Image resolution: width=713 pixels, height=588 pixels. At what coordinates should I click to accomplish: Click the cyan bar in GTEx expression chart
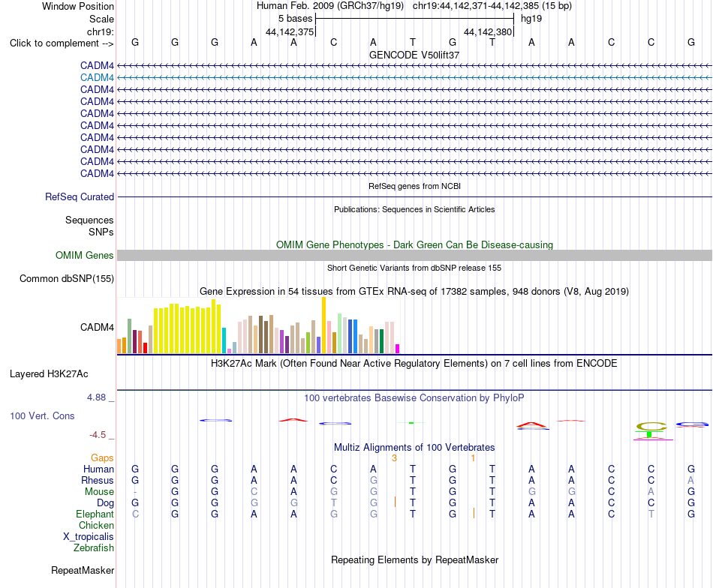coord(224,340)
